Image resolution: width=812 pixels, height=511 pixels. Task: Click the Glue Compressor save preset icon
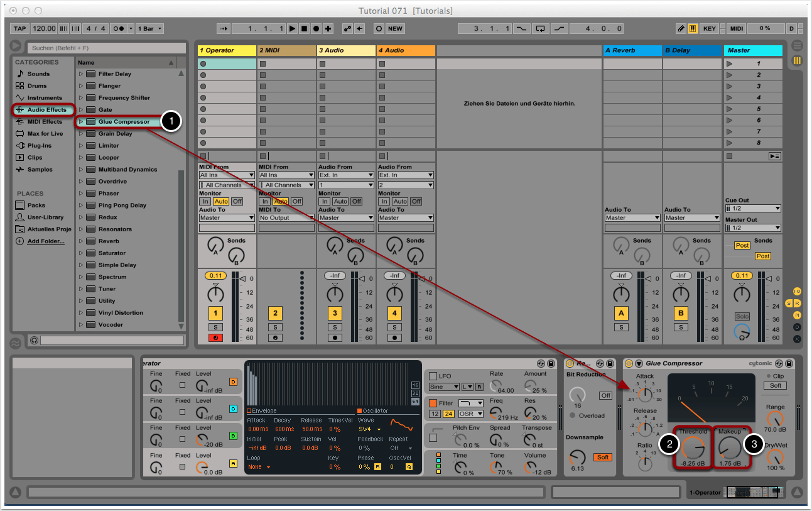point(789,363)
